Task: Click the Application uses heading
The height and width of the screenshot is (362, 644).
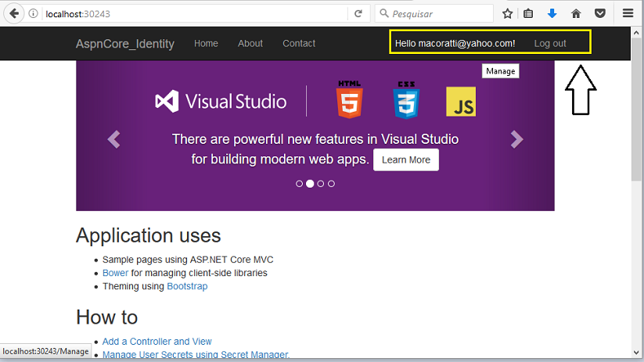Action: pyautogui.click(x=148, y=235)
